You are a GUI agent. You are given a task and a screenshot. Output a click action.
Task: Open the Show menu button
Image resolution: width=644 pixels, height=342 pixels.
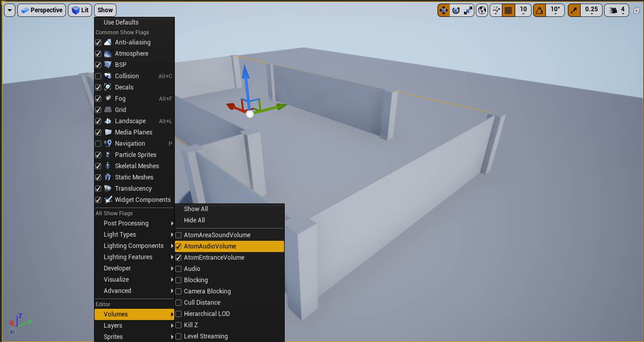click(105, 10)
